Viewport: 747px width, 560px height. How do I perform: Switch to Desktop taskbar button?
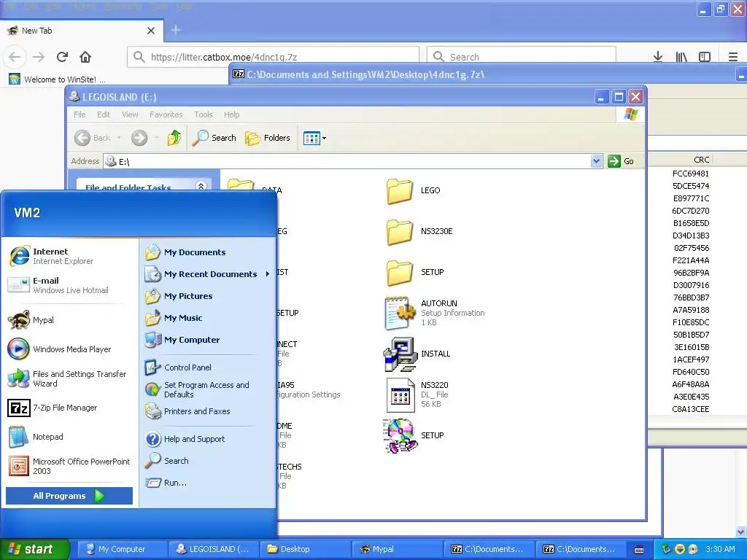point(306,549)
